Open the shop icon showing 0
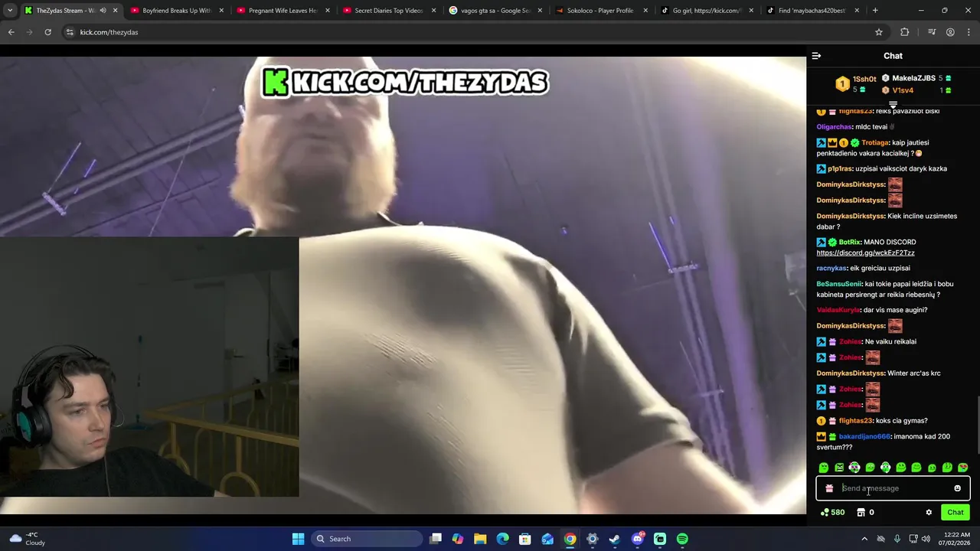Image resolution: width=980 pixels, height=551 pixels. (865, 513)
